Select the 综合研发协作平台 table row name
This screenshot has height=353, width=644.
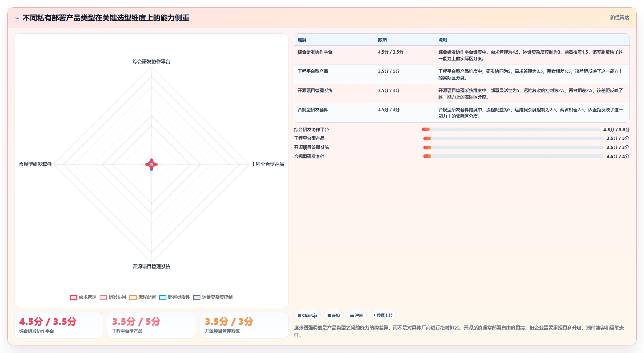pyautogui.click(x=315, y=52)
